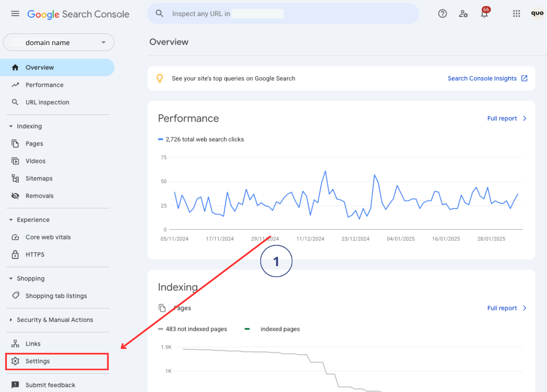Image resolution: width=547 pixels, height=392 pixels.
Task: Open Full report for Performance card
Action: tap(507, 119)
